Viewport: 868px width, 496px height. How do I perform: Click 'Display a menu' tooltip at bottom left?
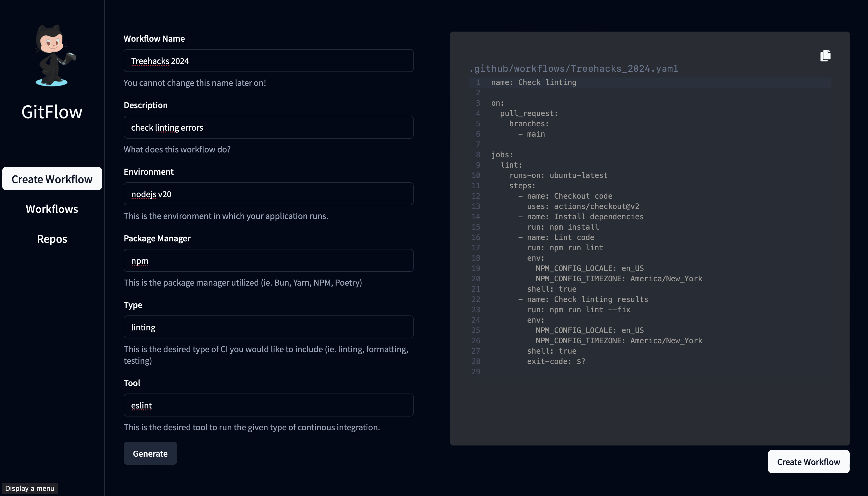pos(30,488)
